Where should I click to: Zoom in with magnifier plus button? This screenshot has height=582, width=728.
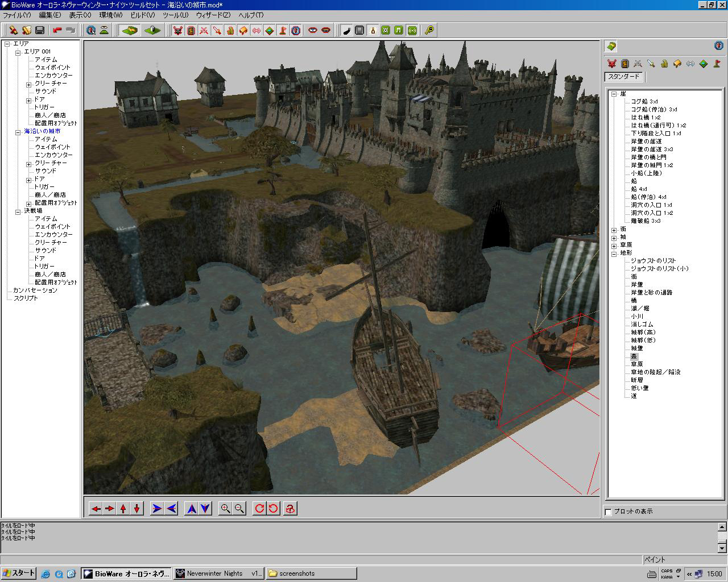226,509
